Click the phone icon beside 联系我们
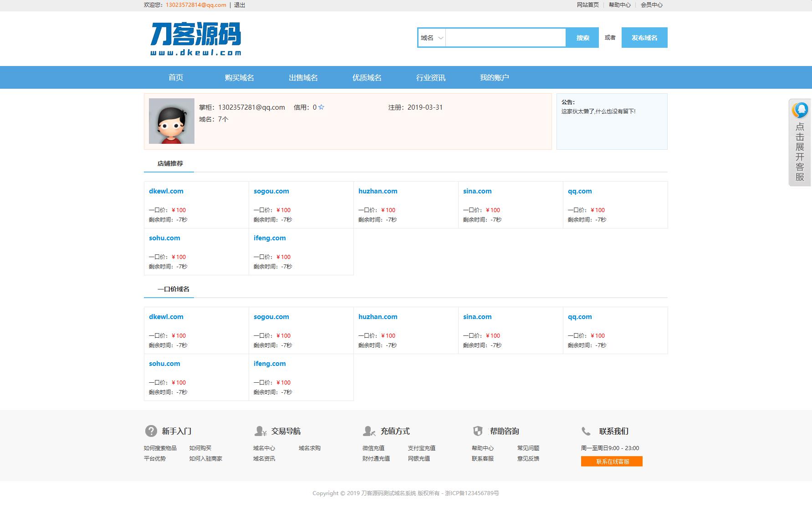The image size is (812, 507). [x=586, y=431]
